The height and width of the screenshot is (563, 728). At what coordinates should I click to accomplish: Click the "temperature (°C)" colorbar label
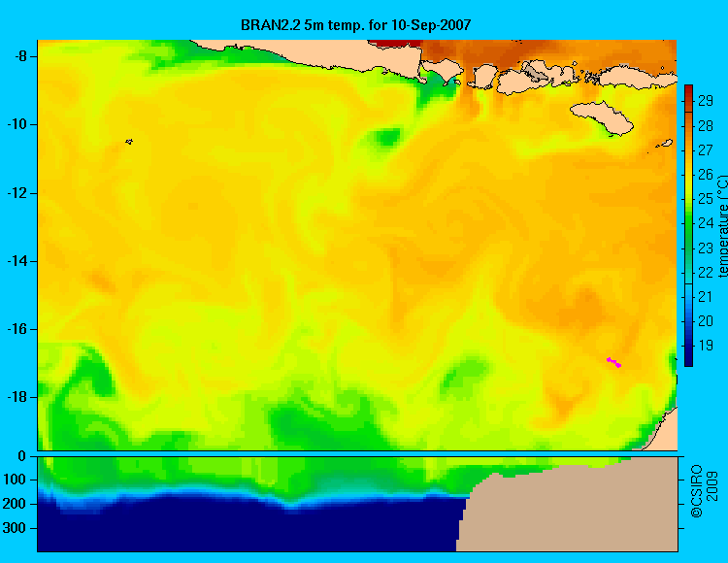tap(722, 226)
